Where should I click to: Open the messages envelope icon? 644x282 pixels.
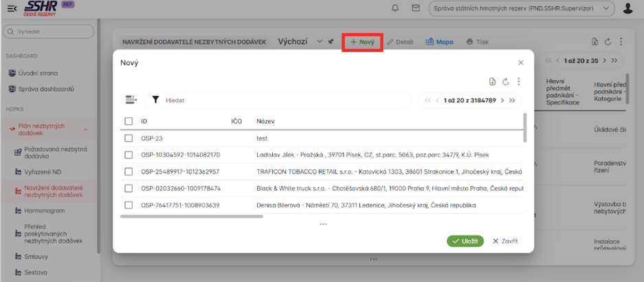[415, 8]
